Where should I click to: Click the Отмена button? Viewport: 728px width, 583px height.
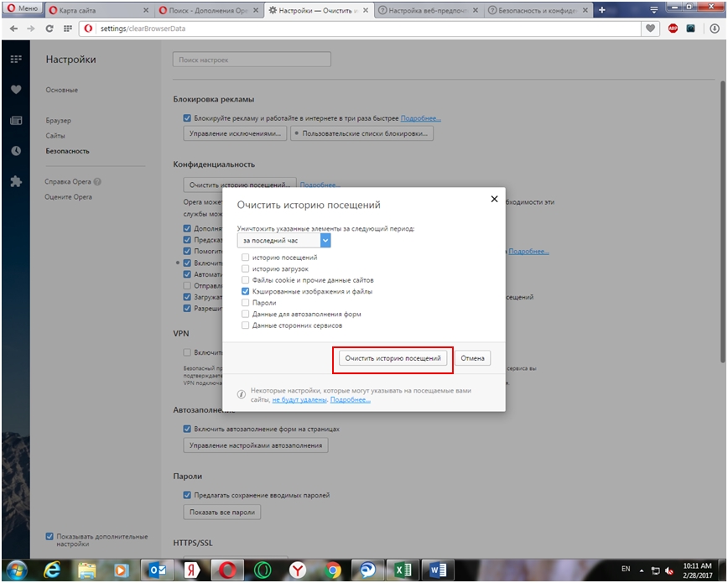click(473, 358)
